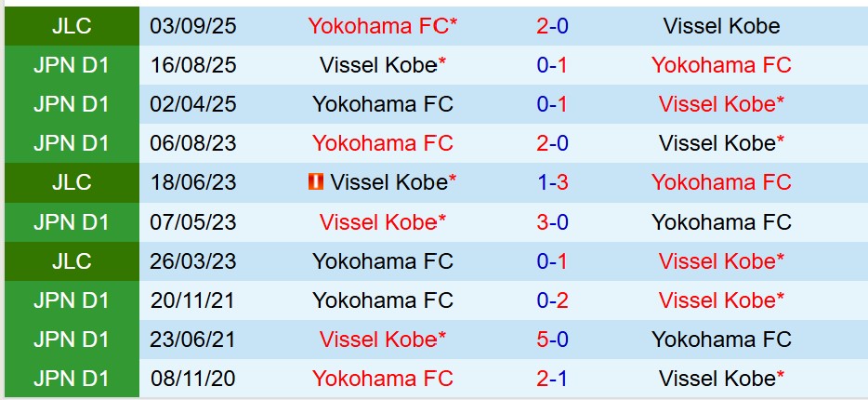Click the away team Vissel Kobe on 26/03/23
The height and width of the screenshot is (400, 868).
(721, 261)
